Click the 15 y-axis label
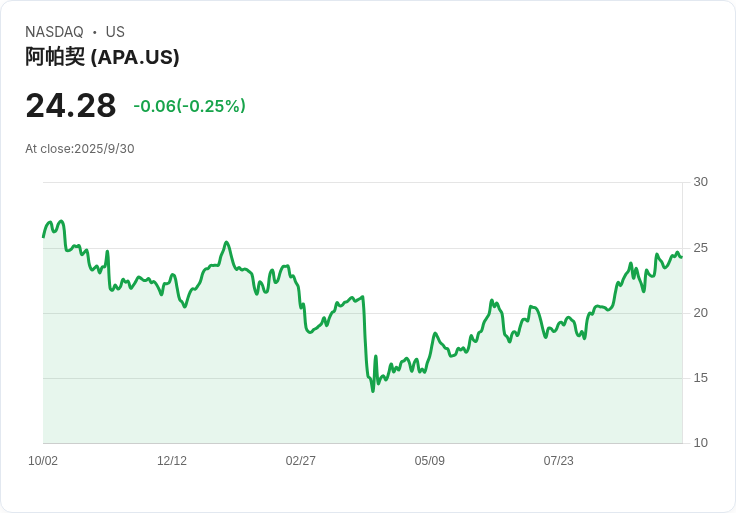The image size is (736, 513). (x=701, y=378)
